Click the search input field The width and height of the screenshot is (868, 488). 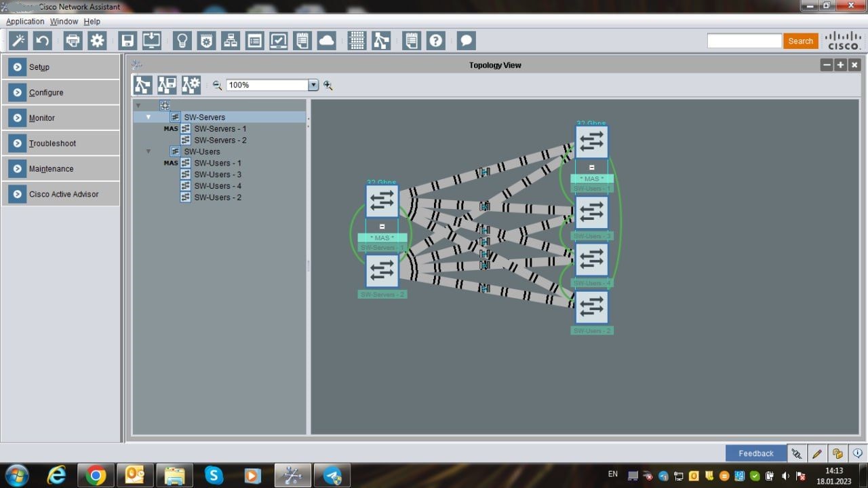(x=745, y=41)
